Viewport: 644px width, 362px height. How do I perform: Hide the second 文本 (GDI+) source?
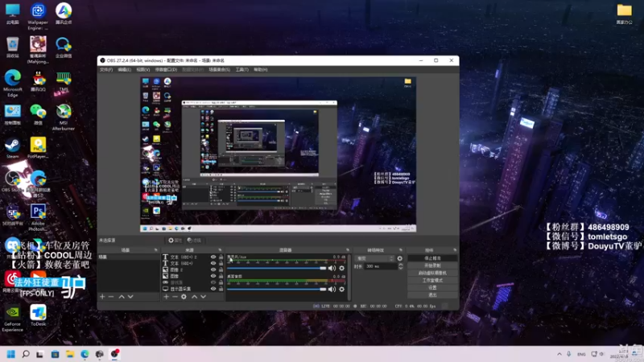pyautogui.click(x=213, y=263)
